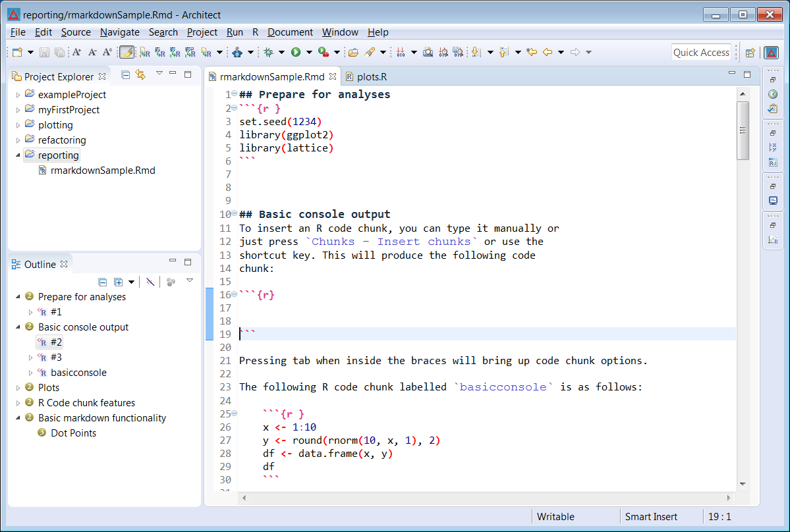Toggle Mark Occurrences highlighter button
Image resolution: width=790 pixels, height=532 pixels.
click(127, 53)
